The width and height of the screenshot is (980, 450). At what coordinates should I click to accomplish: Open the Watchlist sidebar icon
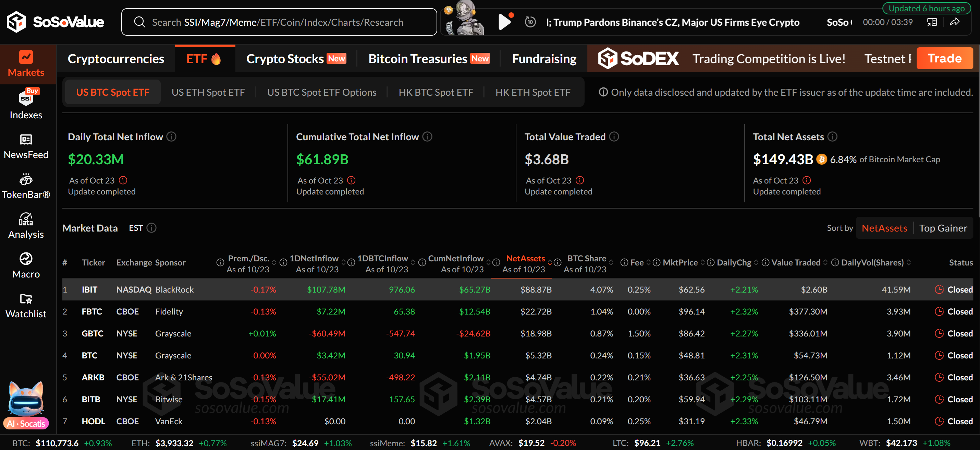pos(26,299)
